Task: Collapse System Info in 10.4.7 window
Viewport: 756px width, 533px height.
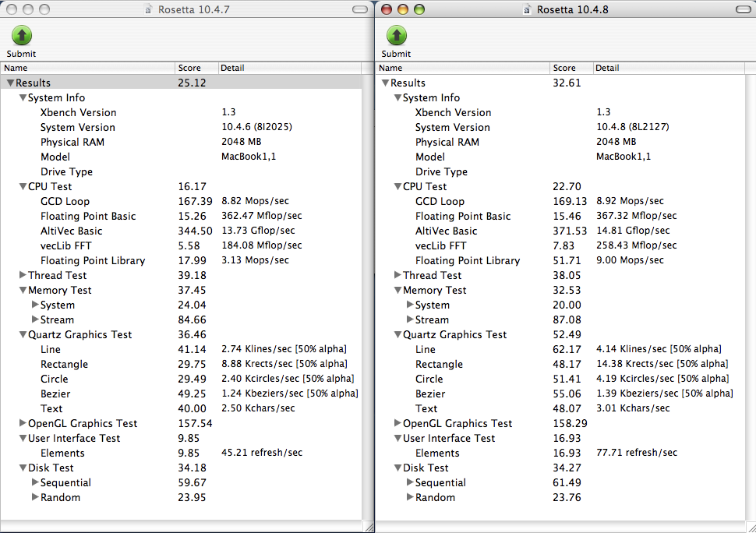Action: [23, 98]
